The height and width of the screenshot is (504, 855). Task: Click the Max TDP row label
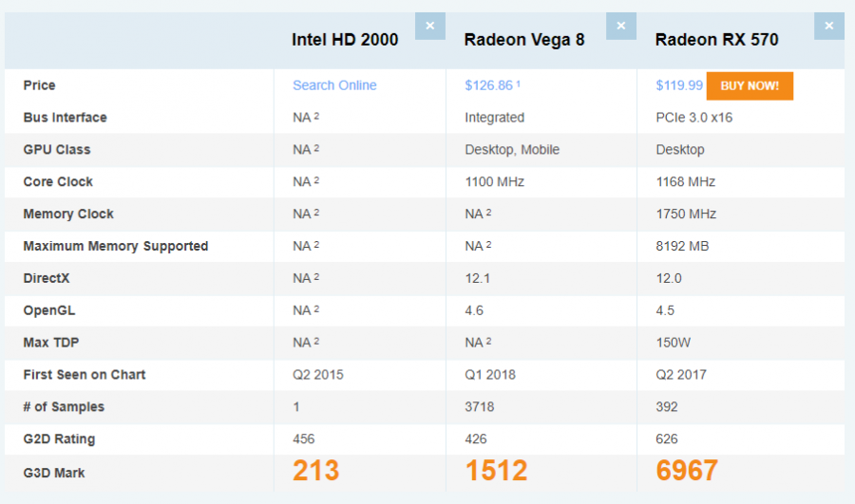[50, 343]
